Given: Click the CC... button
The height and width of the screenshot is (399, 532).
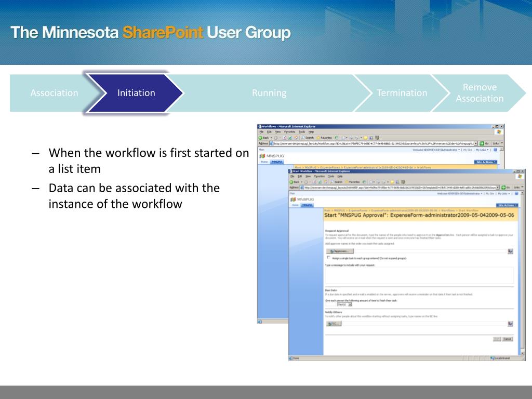Looking at the screenshot, I should click(x=334, y=324).
